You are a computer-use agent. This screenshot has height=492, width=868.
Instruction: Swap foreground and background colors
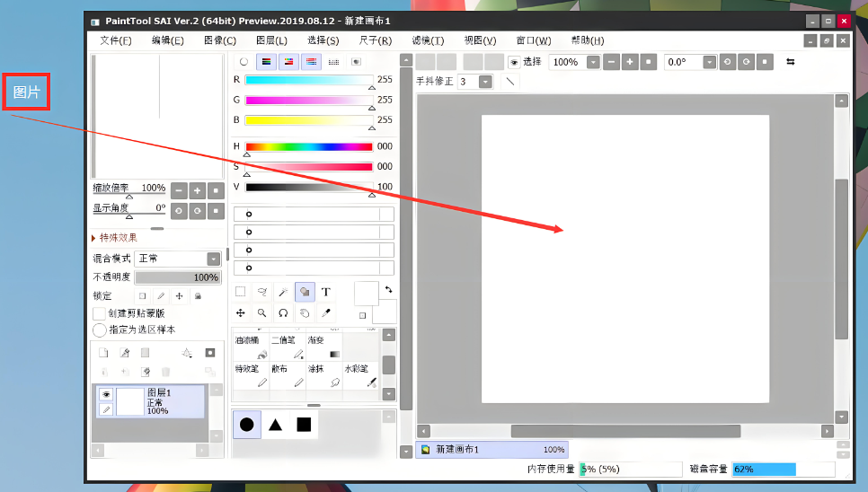click(388, 289)
